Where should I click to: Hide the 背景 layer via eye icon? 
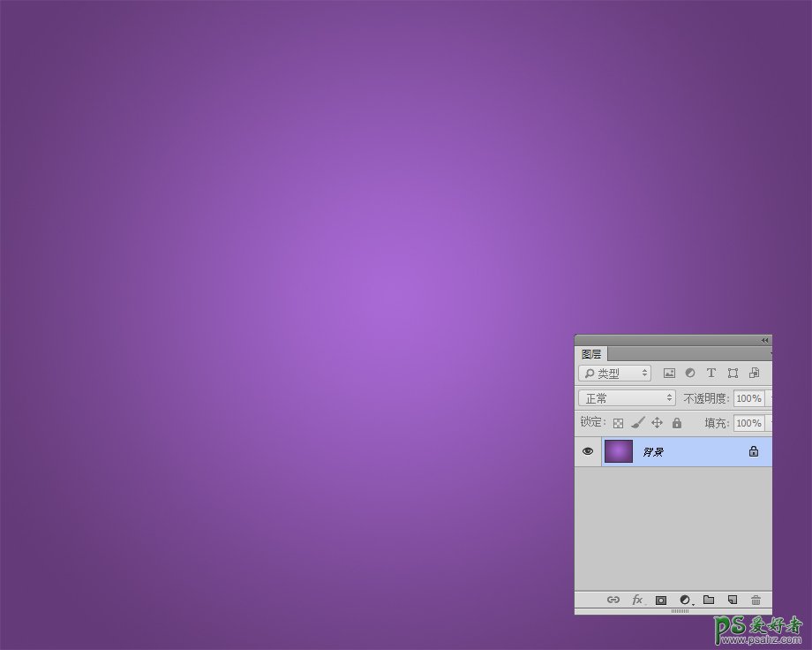tap(588, 451)
